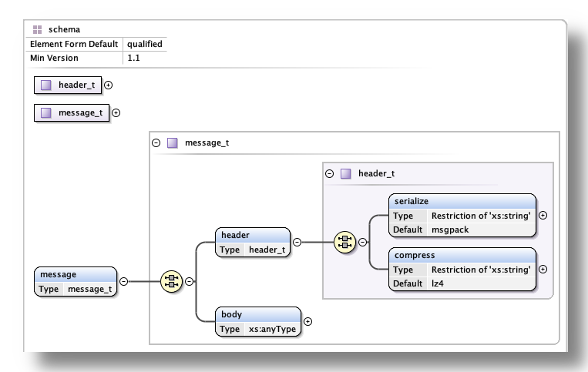Click sequence compositor icon inside header_t panel

(x=343, y=242)
